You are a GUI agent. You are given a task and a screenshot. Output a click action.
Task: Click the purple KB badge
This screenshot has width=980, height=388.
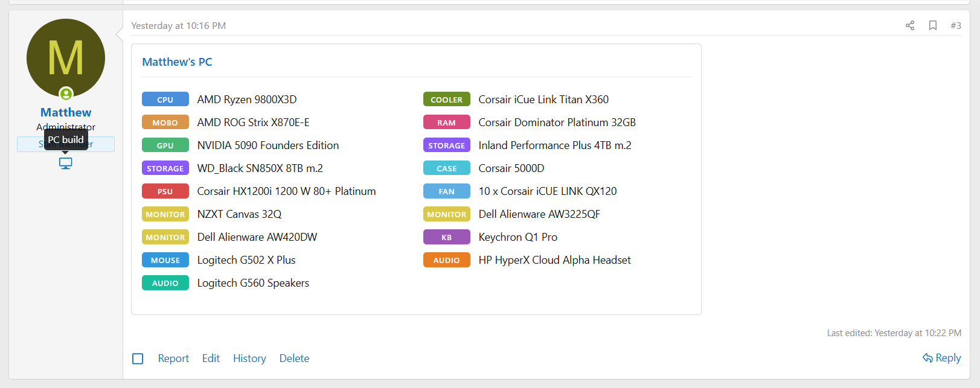446,237
